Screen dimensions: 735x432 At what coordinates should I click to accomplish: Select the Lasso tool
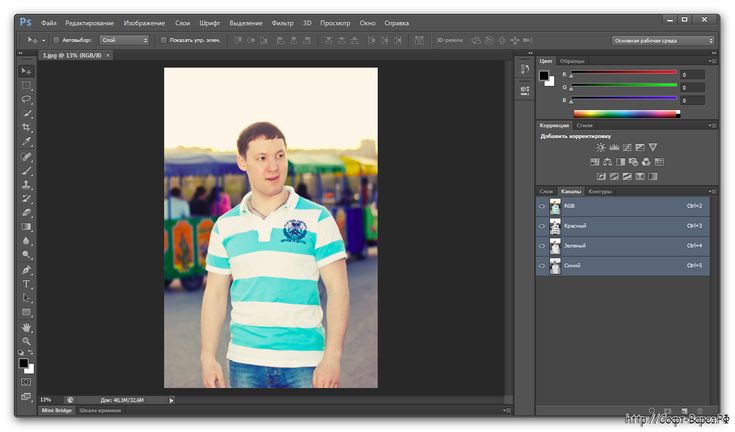click(27, 100)
